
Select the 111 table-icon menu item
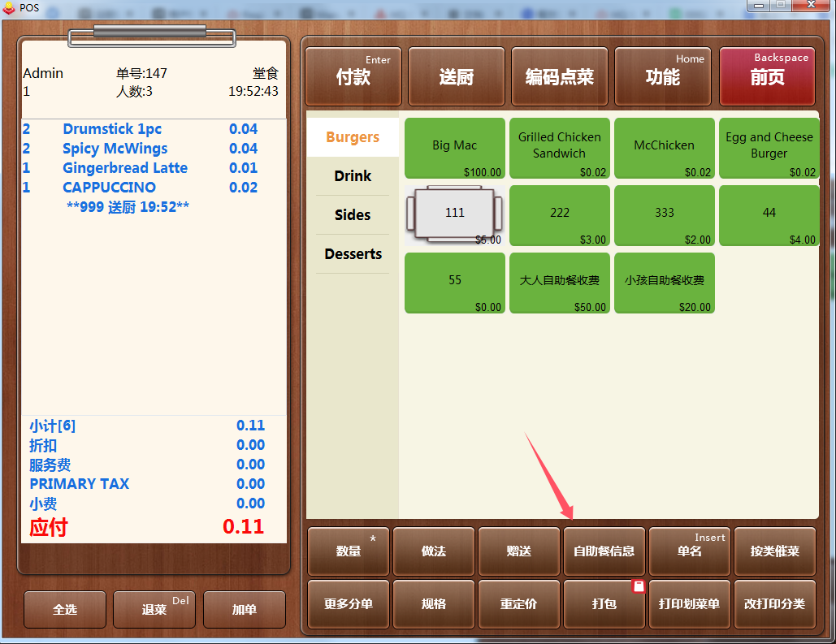(455, 215)
